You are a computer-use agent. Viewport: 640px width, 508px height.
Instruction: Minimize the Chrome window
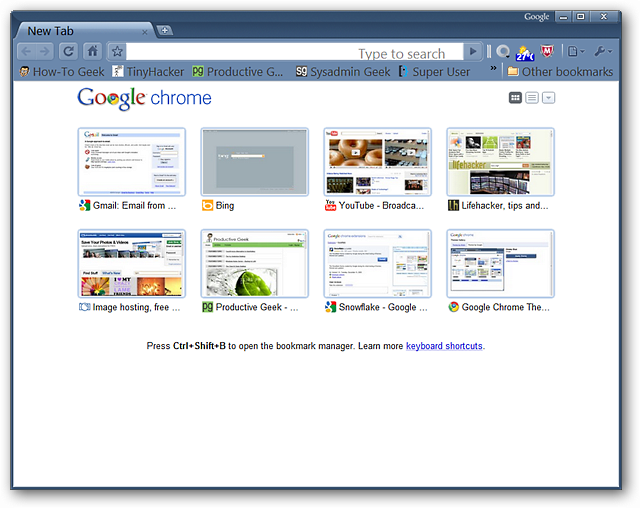563,17
